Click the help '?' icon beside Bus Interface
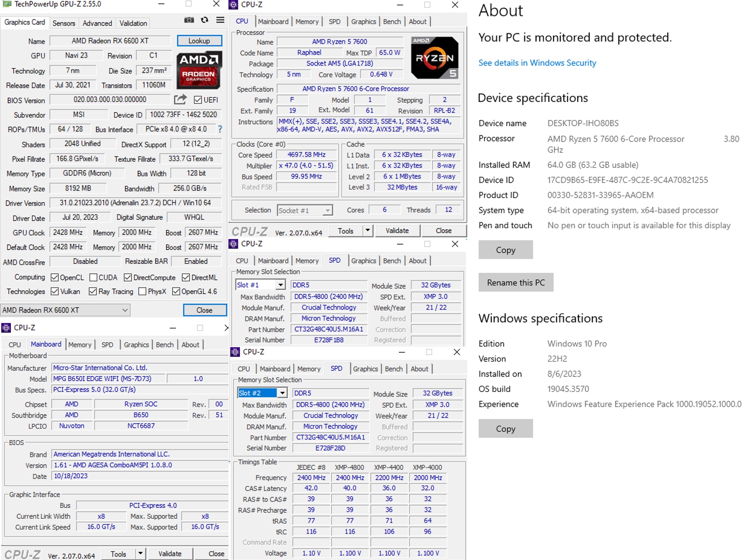747x560 pixels. click(219, 129)
